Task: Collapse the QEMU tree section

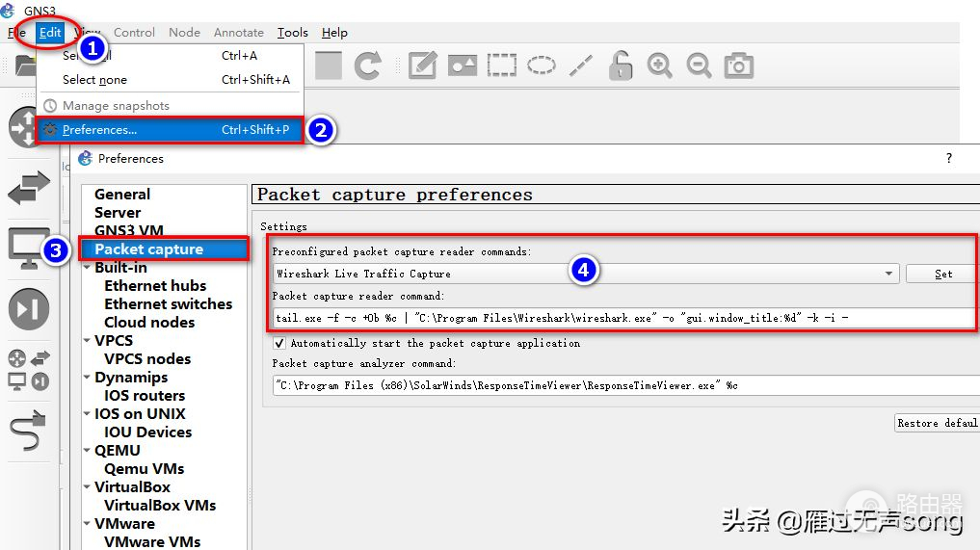Action: click(87, 451)
